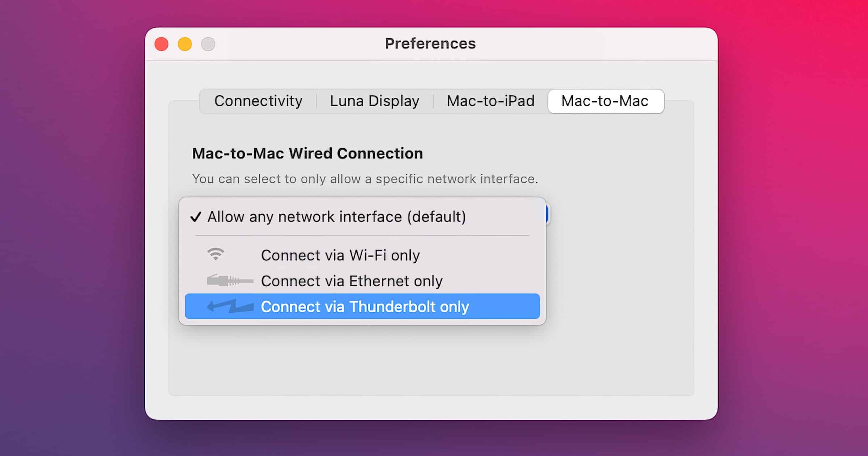Click the Thunderbolt lightning icon
The height and width of the screenshot is (456, 868).
(x=230, y=307)
